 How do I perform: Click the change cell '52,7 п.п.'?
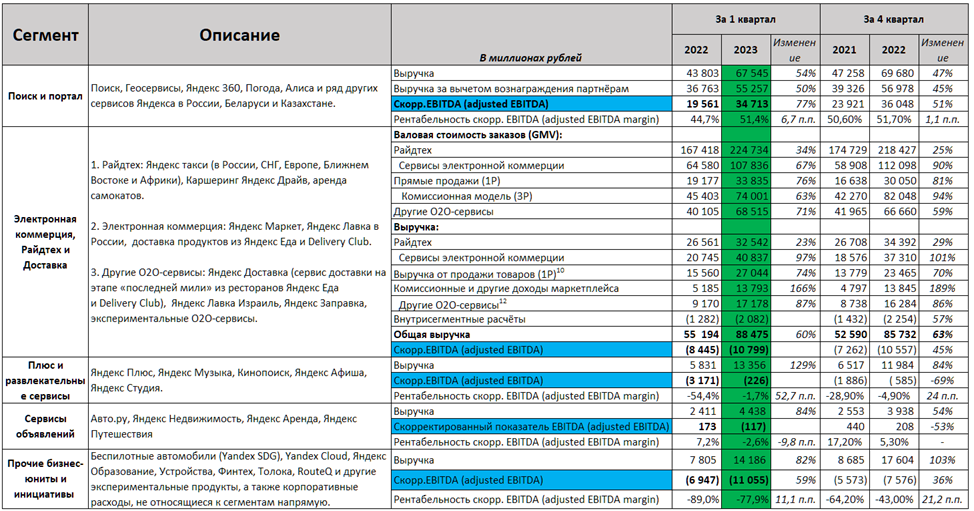click(795, 396)
